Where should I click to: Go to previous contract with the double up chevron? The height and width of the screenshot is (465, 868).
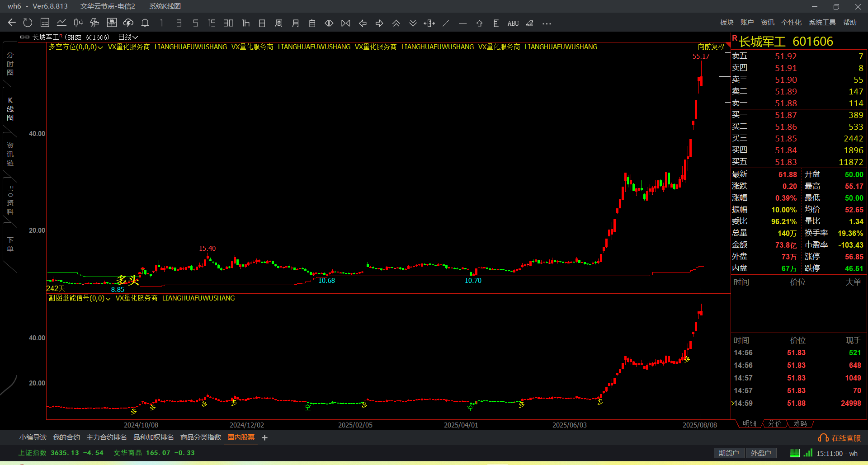pyautogui.click(x=396, y=23)
